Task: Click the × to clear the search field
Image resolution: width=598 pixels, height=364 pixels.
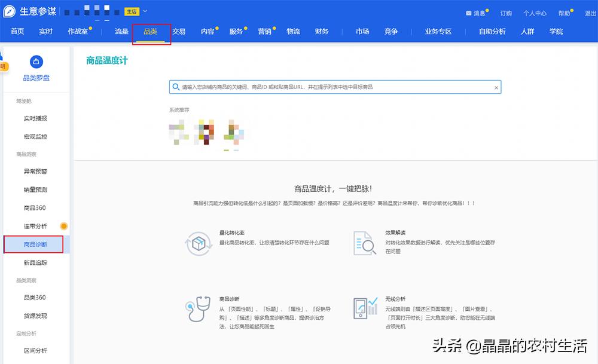Action: tap(496, 87)
